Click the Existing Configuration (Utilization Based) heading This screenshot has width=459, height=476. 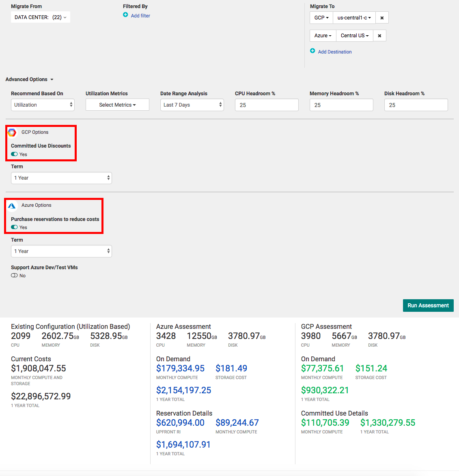point(71,327)
